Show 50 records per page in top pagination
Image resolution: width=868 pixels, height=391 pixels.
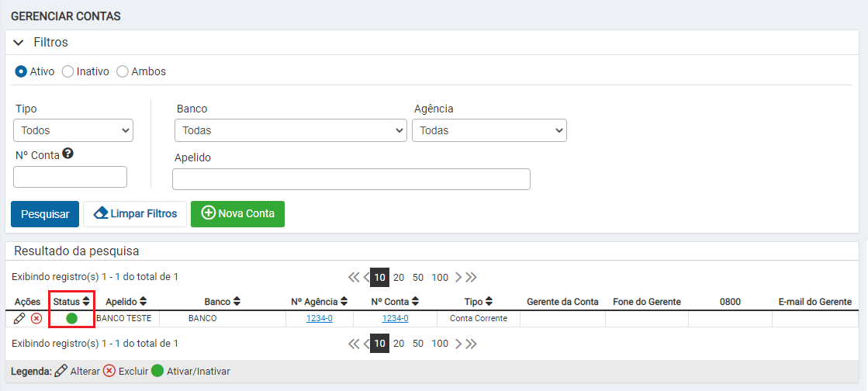tap(418, 278)
